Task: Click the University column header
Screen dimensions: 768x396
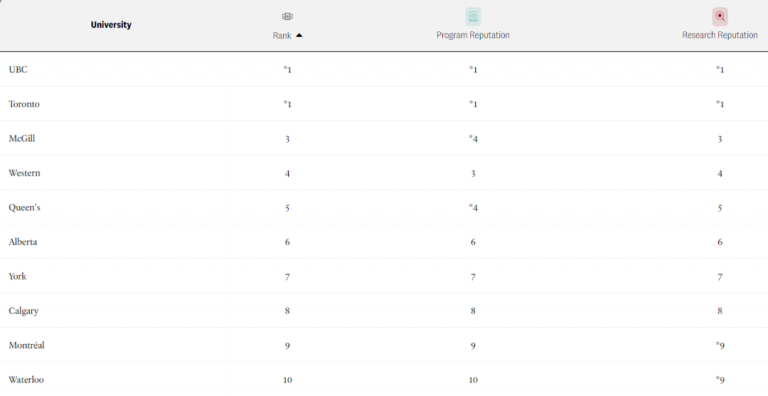Action: pyautogui.click(x=111, y=25)
